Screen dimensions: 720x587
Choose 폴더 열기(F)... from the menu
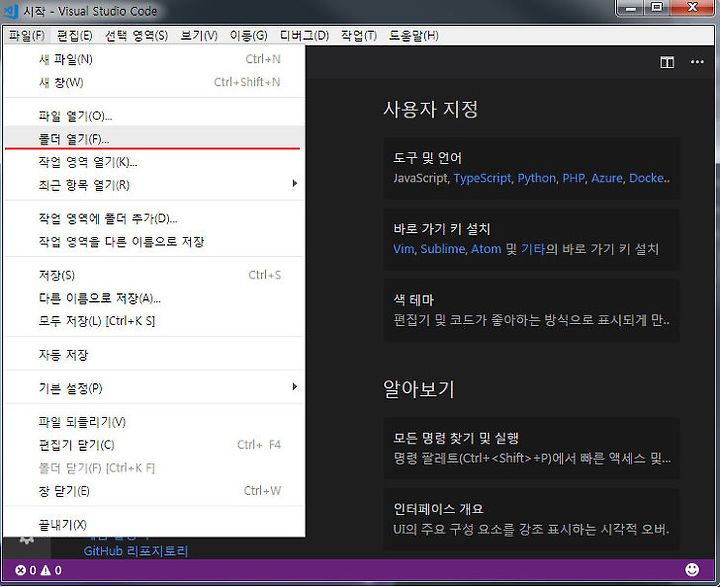[x=154, y=138]
